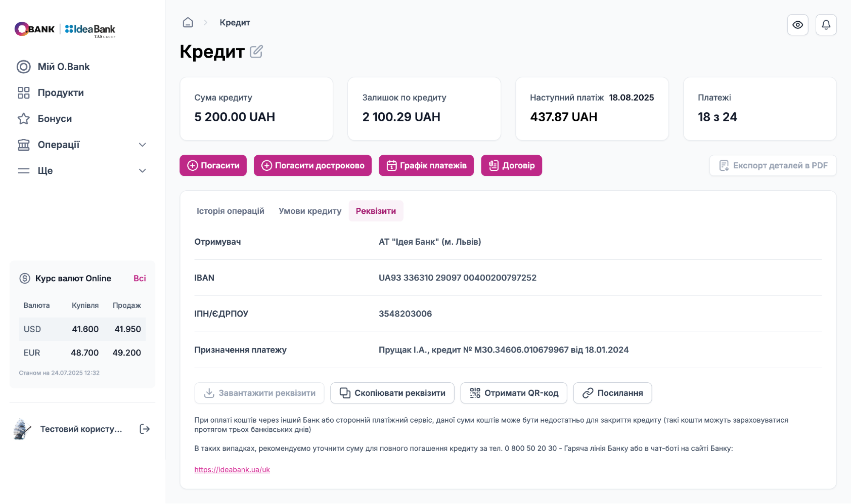Expand the Операції menu chevron

[x=143, y=145]
